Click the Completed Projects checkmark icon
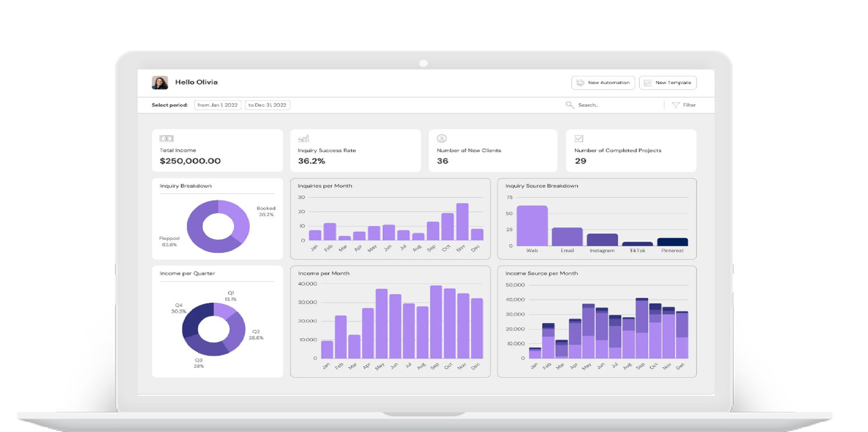Viewport: 868px width, 432px height. (x=579, y=138)
